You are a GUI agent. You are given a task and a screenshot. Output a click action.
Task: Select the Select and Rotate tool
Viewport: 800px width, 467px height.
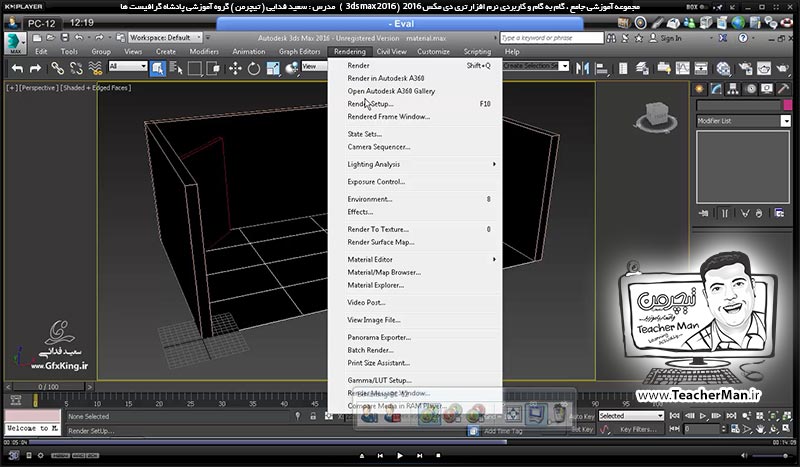(x=254, y=68)
